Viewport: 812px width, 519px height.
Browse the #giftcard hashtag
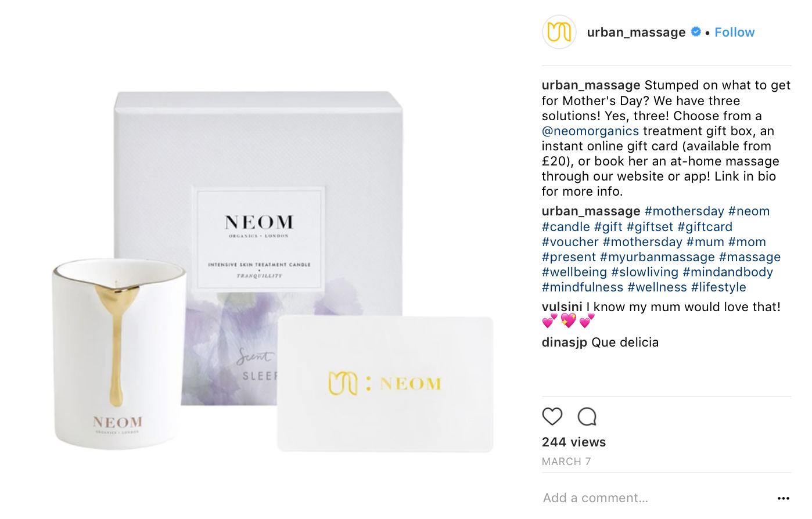(x=705, y=227)
